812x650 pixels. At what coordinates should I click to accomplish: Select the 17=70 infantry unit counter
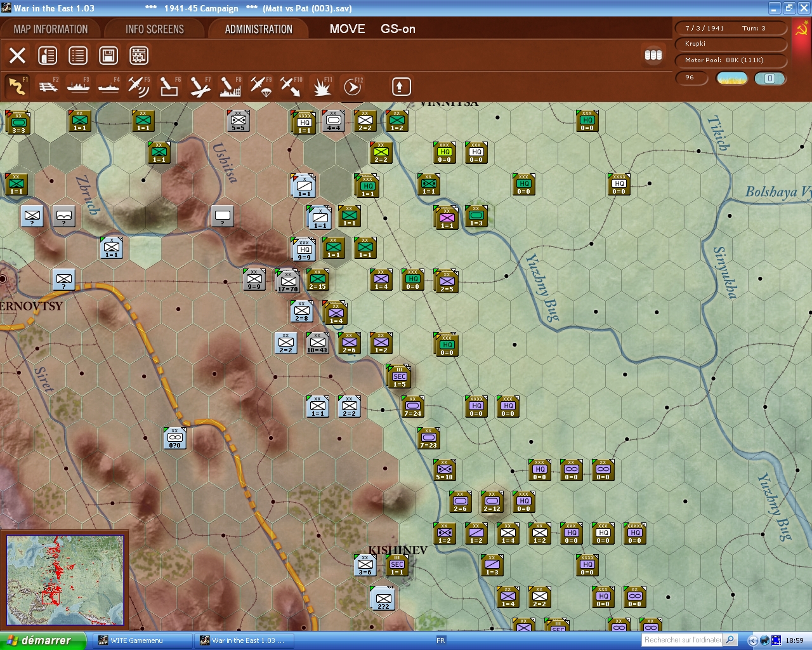pyautogui.click(x=288, y=281)
